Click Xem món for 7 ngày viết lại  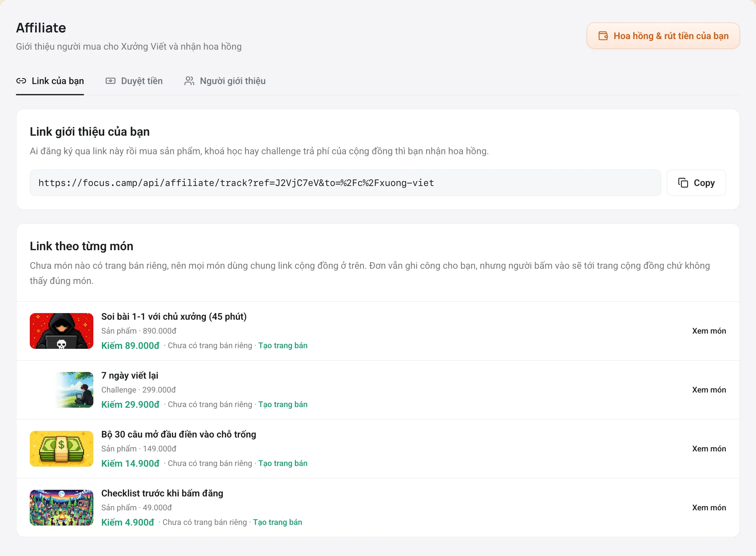[x=709, y=390]
